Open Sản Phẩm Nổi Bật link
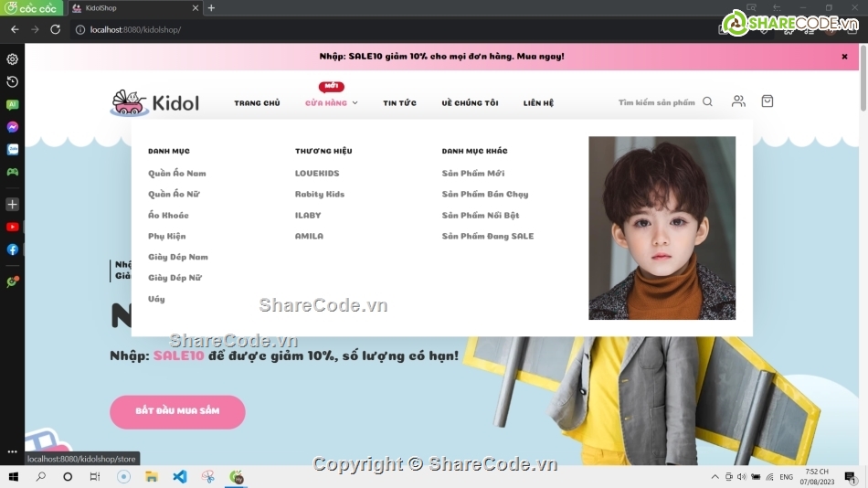 pos(481,215)
